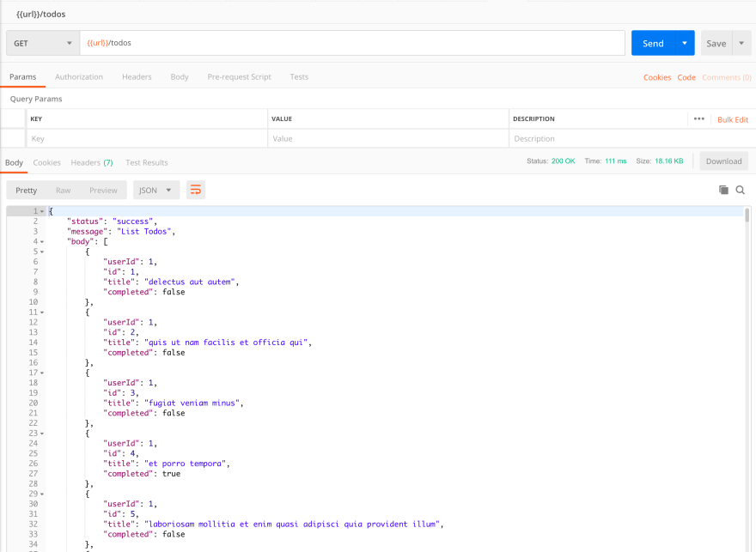Screen dimensions: 756x552
Task: Click the request URL input field
Action: tap(352, 43)
